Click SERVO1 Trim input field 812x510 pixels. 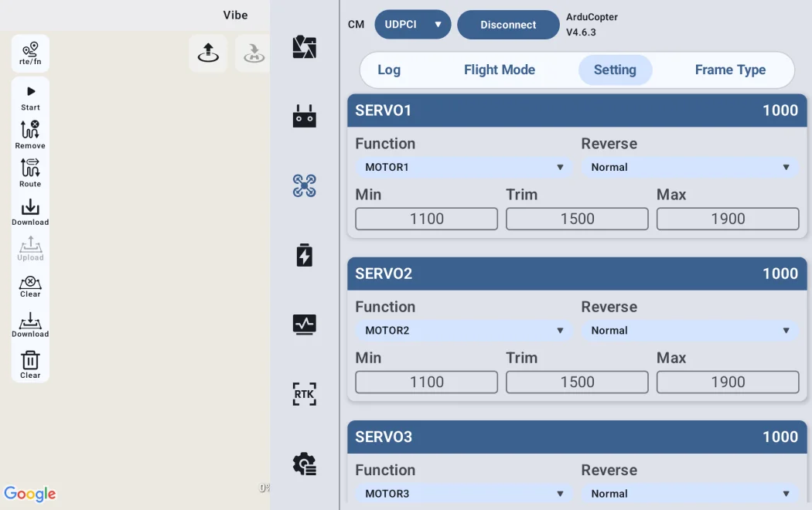pos(577,219)
